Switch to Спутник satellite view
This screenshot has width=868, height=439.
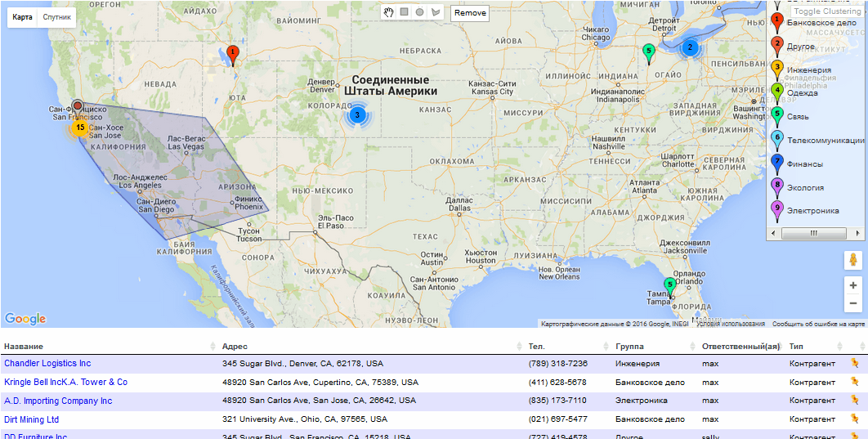[57, 17]
